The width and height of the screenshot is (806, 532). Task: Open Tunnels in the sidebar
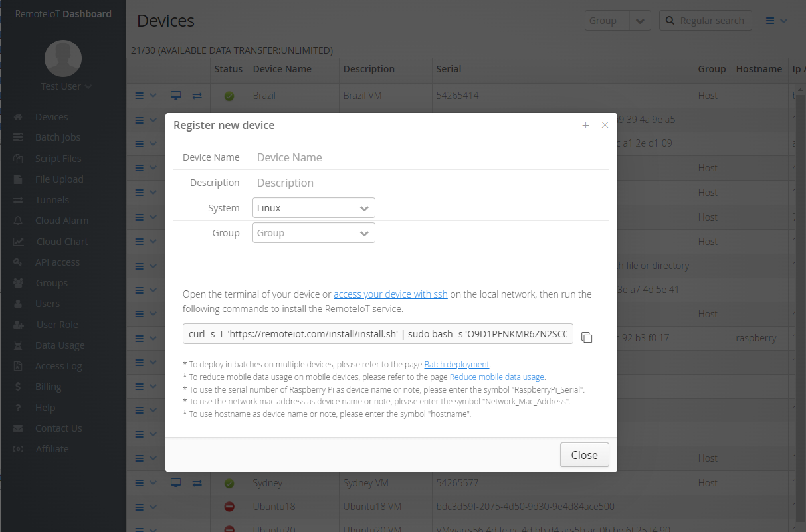point(52,200)
